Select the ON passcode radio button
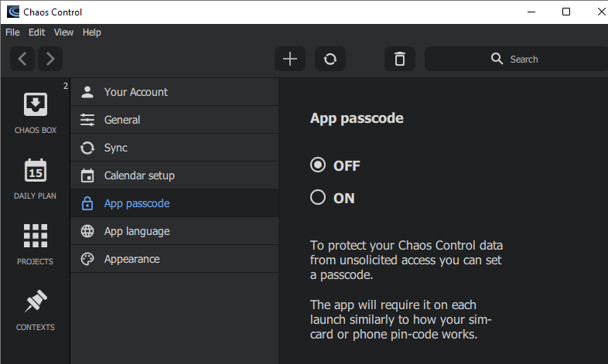Image resolution: width=608 pixels, height=364 pixels. [318, 197]
